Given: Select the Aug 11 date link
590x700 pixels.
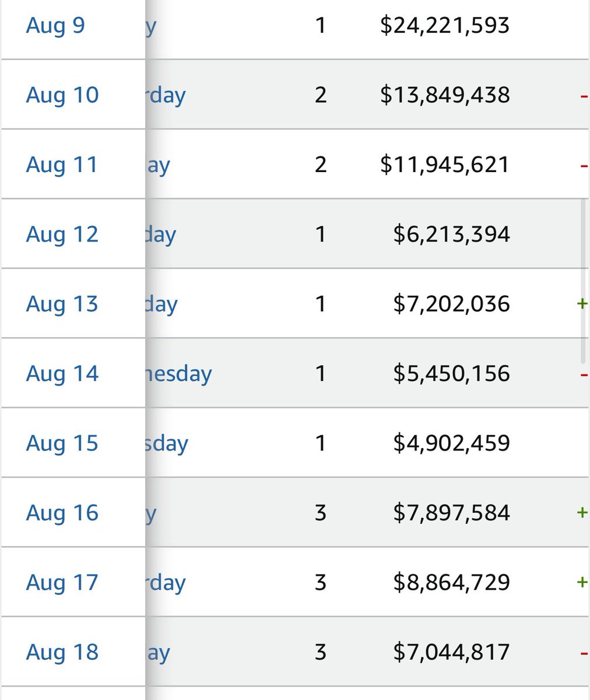Looking at the screenshot, I should point(62,164).
